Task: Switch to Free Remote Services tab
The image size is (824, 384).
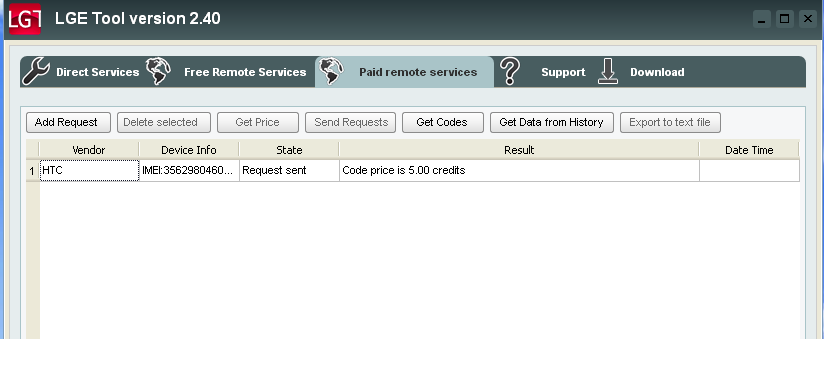Action: click(245, 72)
